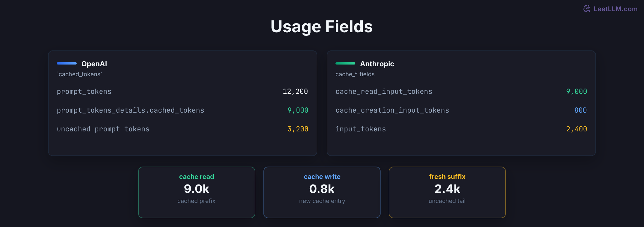Select the blue 800 value
644x227 pixels.
580,110
